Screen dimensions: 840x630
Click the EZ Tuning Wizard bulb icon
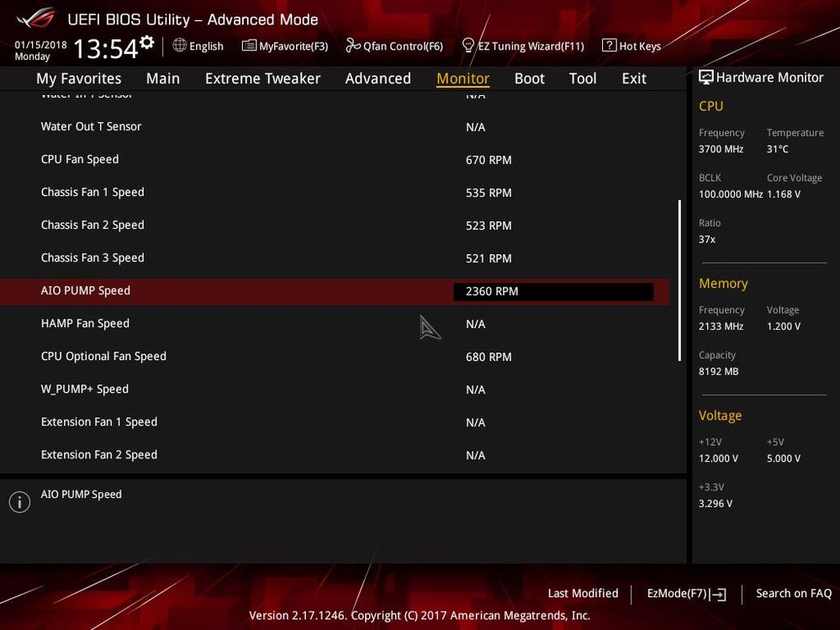tap(468, 45)
